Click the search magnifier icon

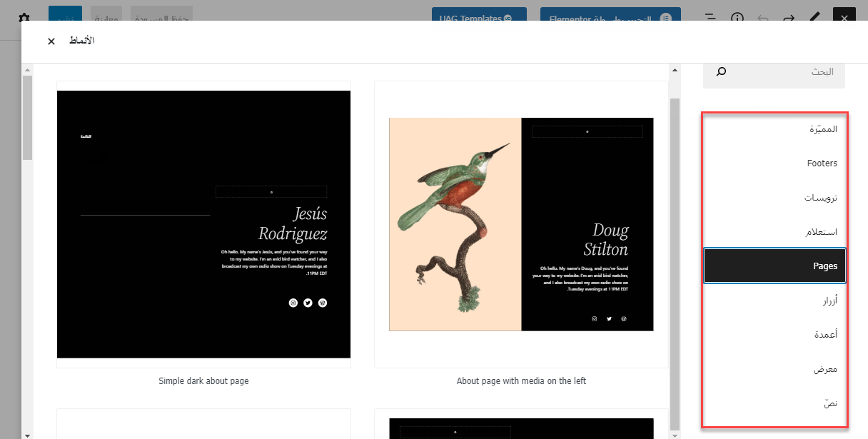click(x=721, y=71)
